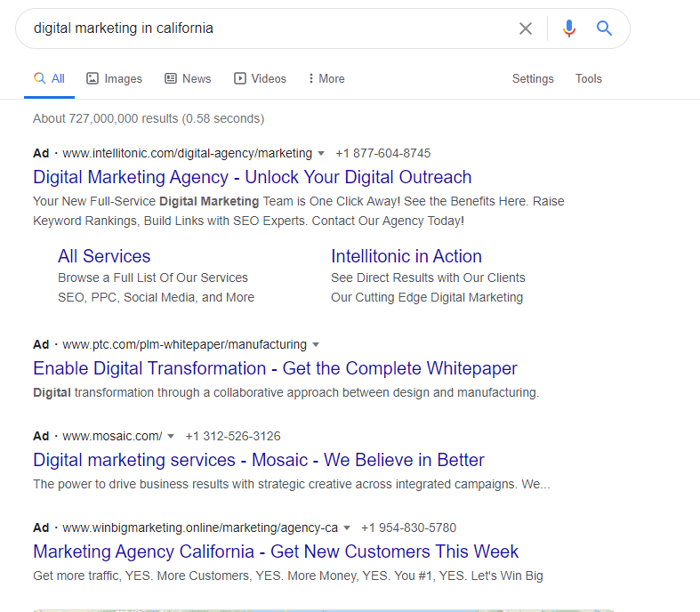Click 'See Direct Results with Our Clients' text
This screenshot has width=700, height=612.
428,278
